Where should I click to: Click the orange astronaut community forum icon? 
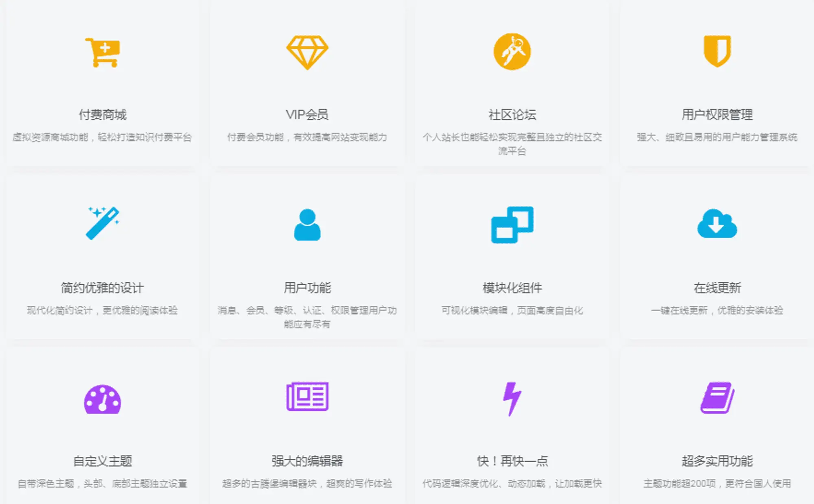click(x=512, y=52)
